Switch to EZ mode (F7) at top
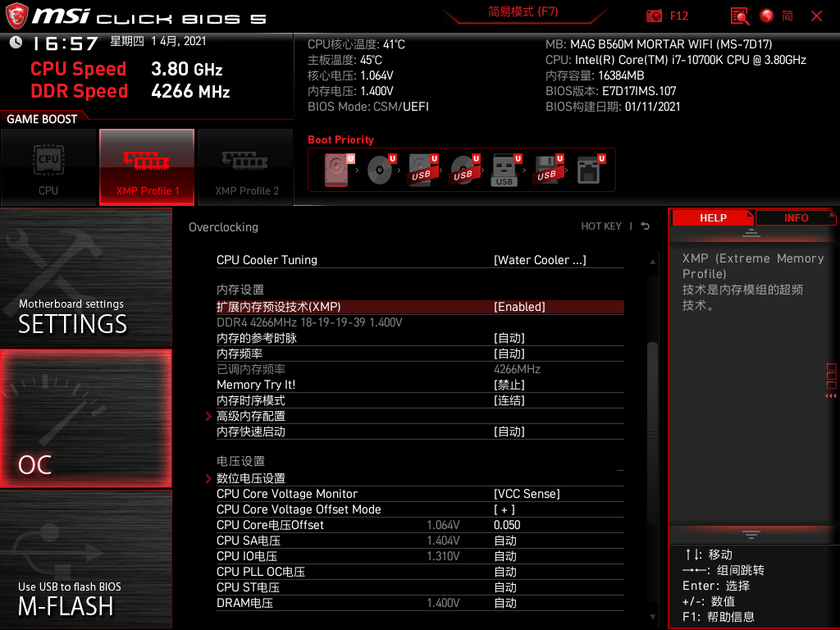This screenshot has height=630, width=840. click(x=523, y=11)
